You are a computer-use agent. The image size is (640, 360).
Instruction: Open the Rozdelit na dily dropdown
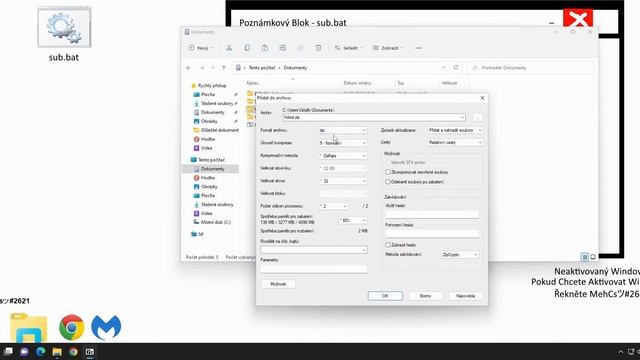pos(314,250)
